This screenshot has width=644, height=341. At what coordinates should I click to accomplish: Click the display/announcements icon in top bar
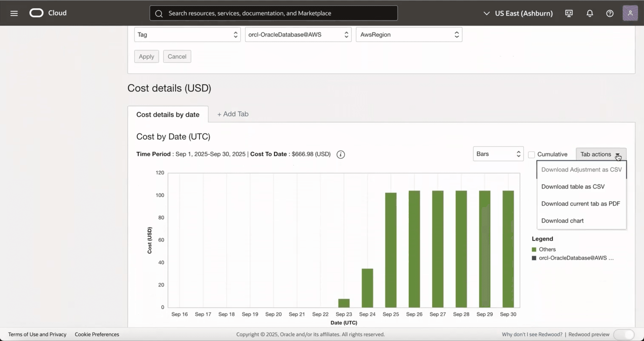coord(569,13)
